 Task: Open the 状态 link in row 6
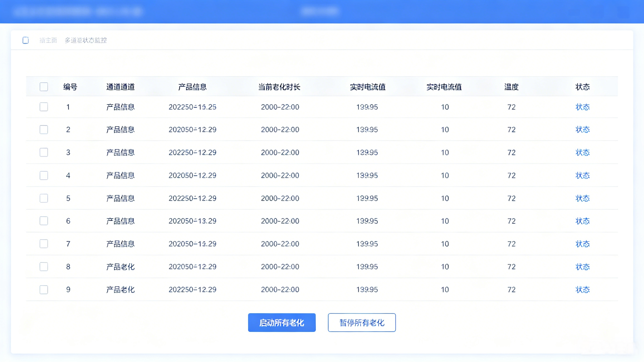tap(582, 221)
